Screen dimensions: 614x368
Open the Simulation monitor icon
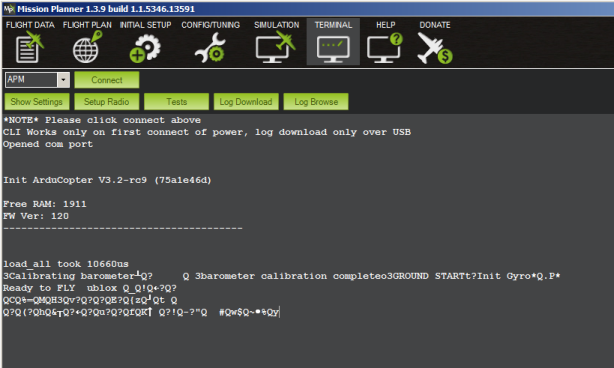tap(276, 48)
